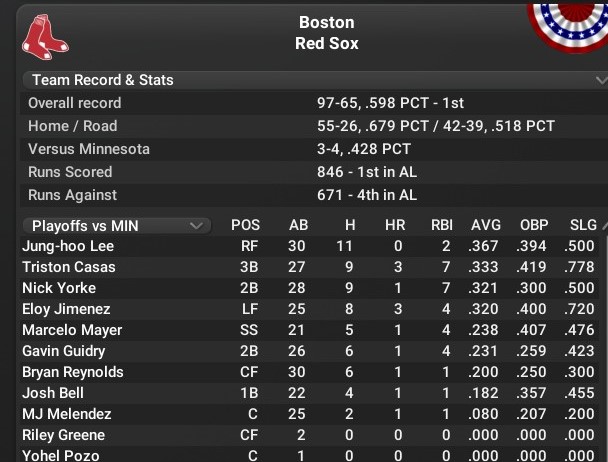
Task: Click the Boston Red Sox logo
Action: pos(46,34)
